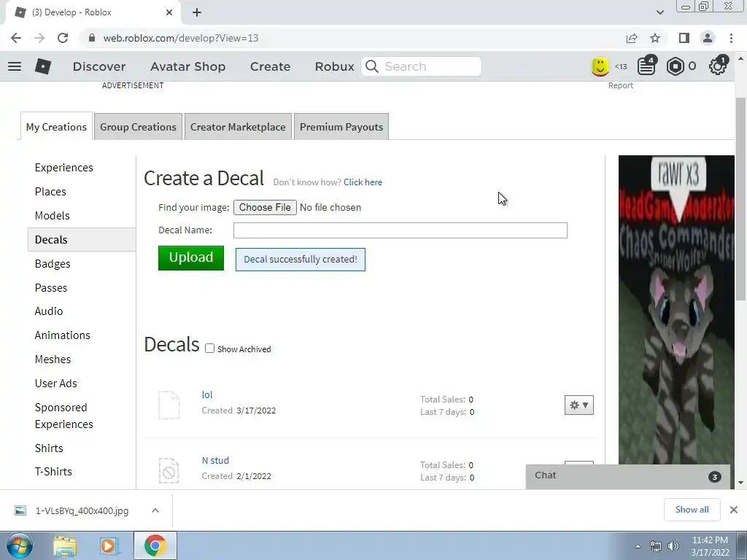Select Badges in the sidebar

coord(53,264)
